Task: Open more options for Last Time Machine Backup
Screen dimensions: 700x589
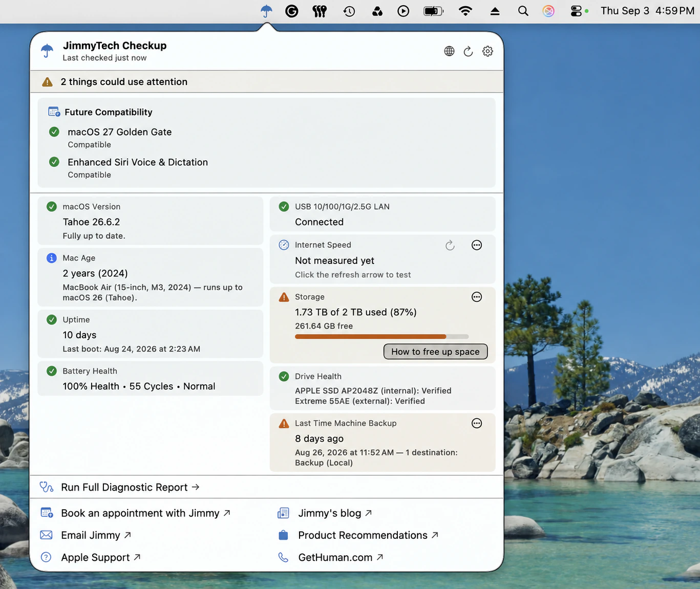Action: 477,423
